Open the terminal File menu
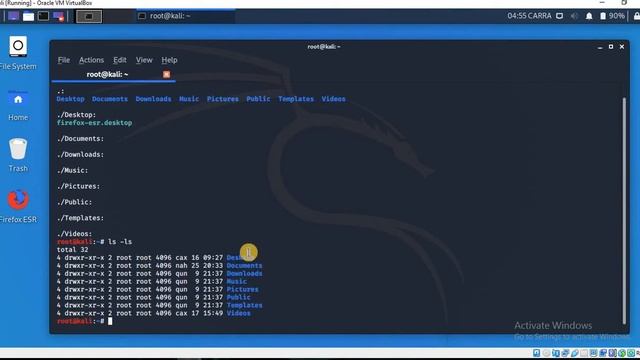640x360 pixels. point(64,60)
